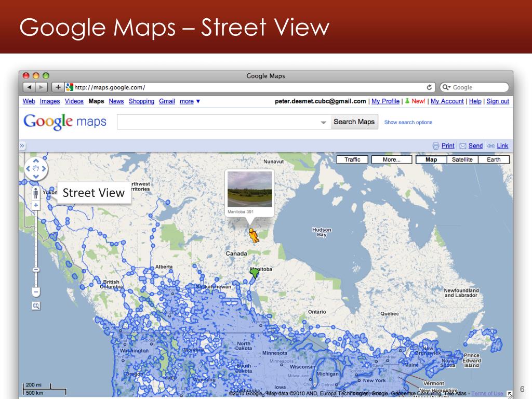
Task: Click the 'Nunavut' map label
Action: tap(273, 162)
